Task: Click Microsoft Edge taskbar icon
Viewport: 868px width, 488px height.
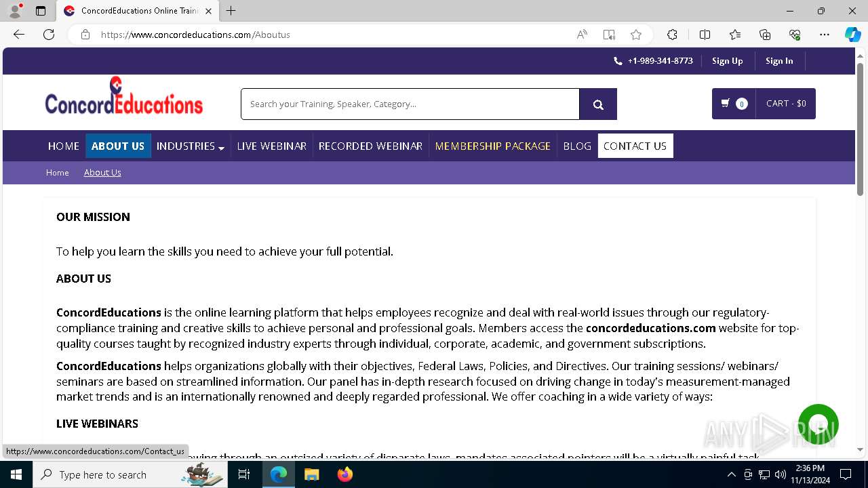Action: click(x=279, y=474)
